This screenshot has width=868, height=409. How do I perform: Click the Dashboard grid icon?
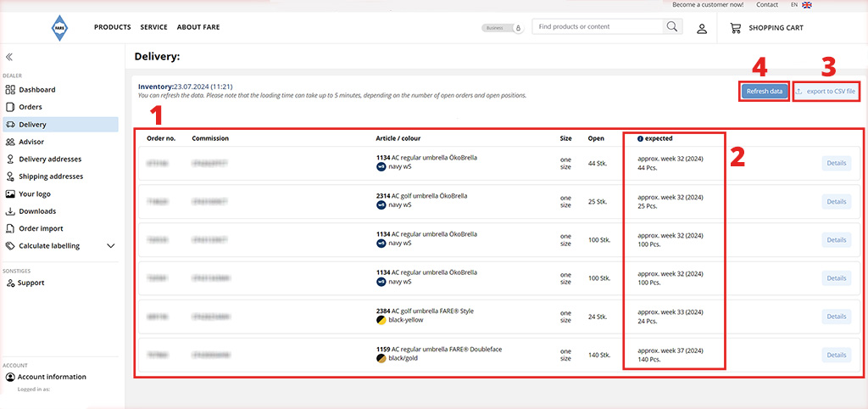[10, 90]
